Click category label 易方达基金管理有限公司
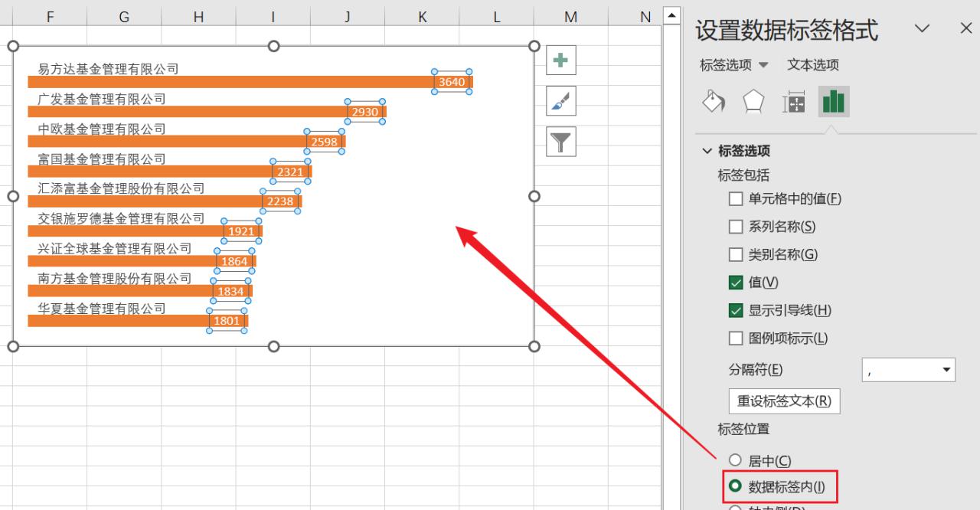The height and width of the screenshot is (510, 980). 108,69
